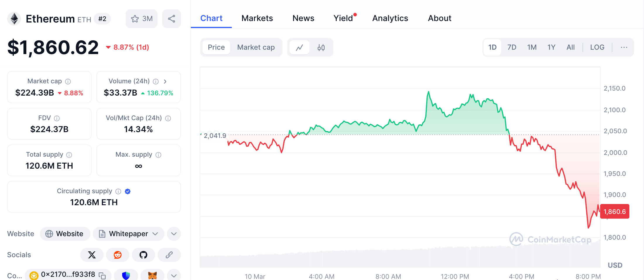Click the $224.39B market cap value
Image resolution: width=644 pixels, height=280 pixels.
[x=35, y=93]
